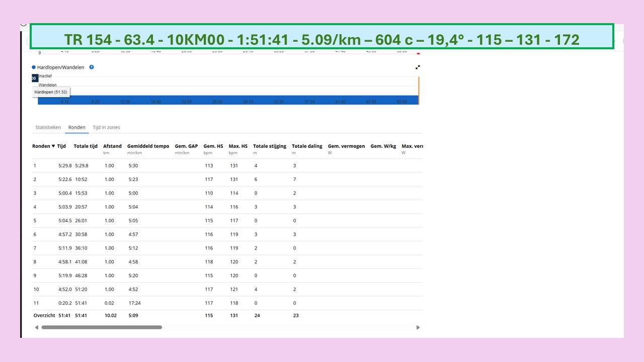Viewport: 644px width, 362px height.
Task: Click the Overzicht summary row label
Action: pos(44,315)
